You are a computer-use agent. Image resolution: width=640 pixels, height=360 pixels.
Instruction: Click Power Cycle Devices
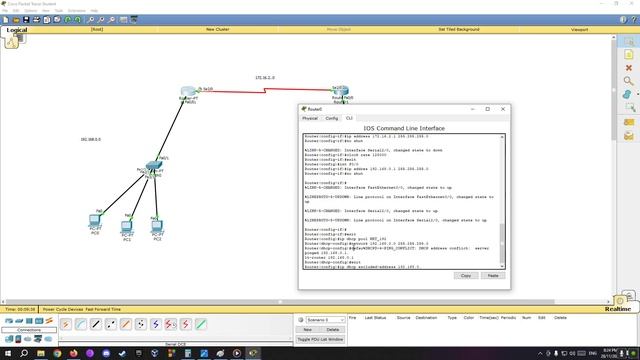tap(63, 309)
